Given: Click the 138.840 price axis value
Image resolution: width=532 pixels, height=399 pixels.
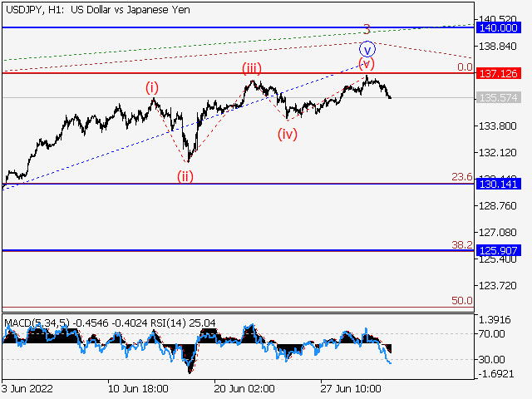Looking at the screenshot, I should coord(497,47).
